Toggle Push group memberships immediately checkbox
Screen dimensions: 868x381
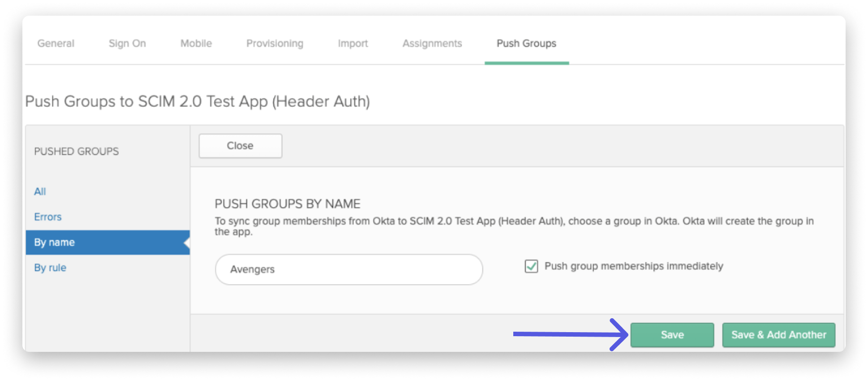[x=531, y=266]
